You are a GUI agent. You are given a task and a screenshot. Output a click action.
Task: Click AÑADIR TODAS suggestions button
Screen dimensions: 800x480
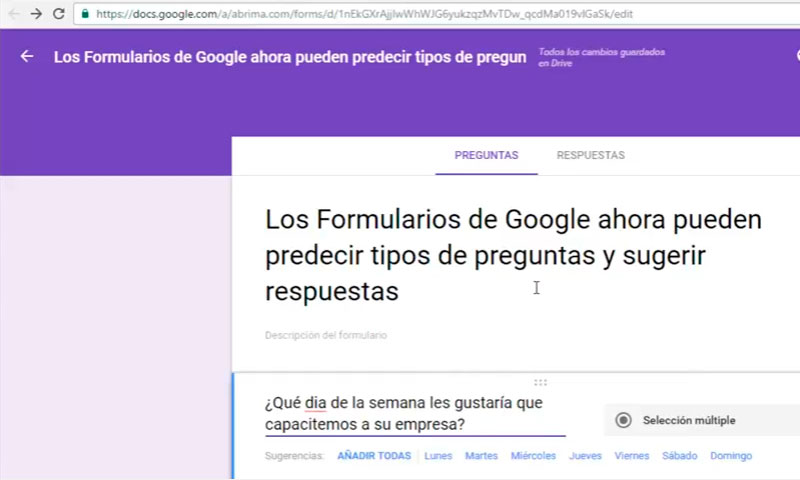374,456
